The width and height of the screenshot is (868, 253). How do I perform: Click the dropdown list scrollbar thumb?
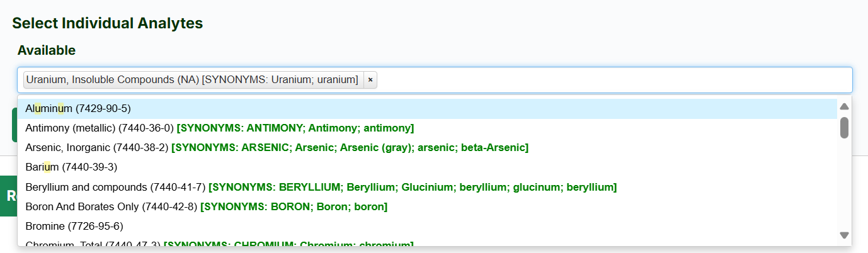click(844, 127)
